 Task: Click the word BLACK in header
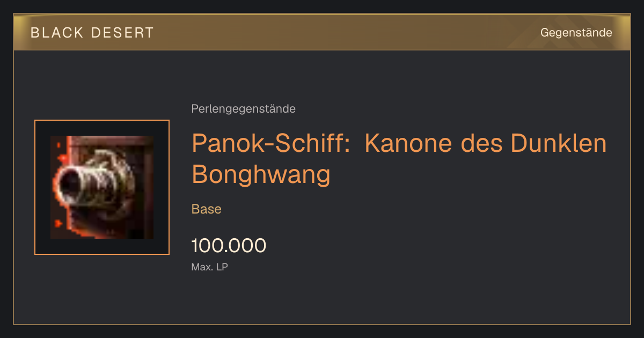click(x=57, y=33)
